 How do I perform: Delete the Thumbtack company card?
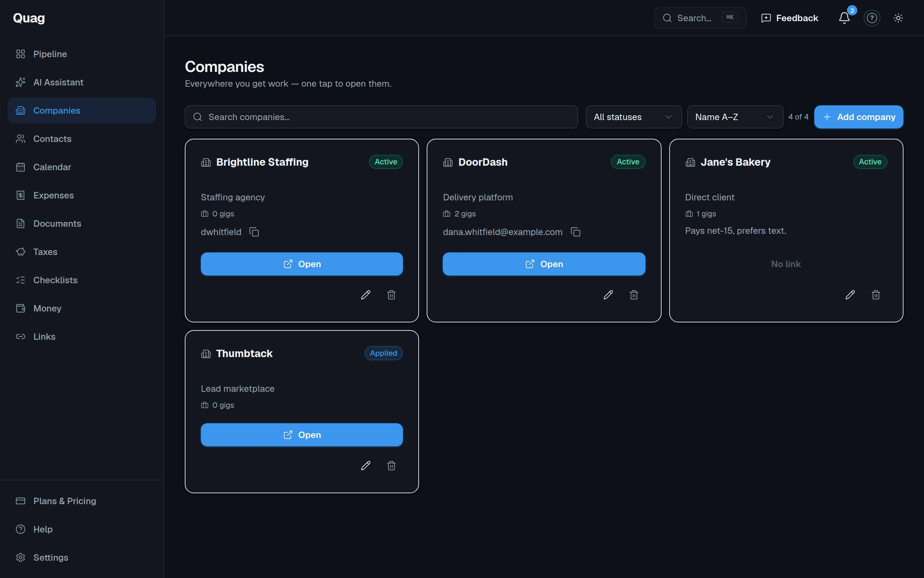[391, 466]
